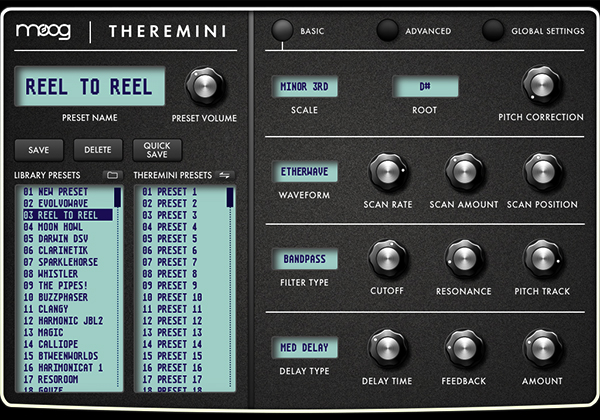600x420 pixels.
Task: Click the Pitch Track knob
Action: tap(543, 259)
